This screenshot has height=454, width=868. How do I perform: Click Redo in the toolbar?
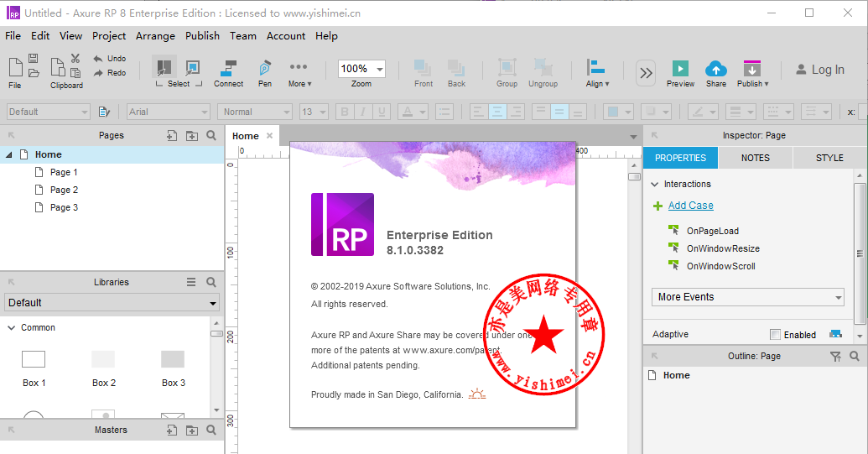coord(110,72)
